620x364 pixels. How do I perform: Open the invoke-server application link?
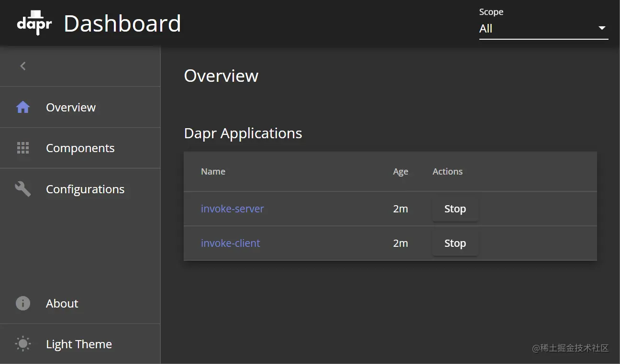point(232,209)
